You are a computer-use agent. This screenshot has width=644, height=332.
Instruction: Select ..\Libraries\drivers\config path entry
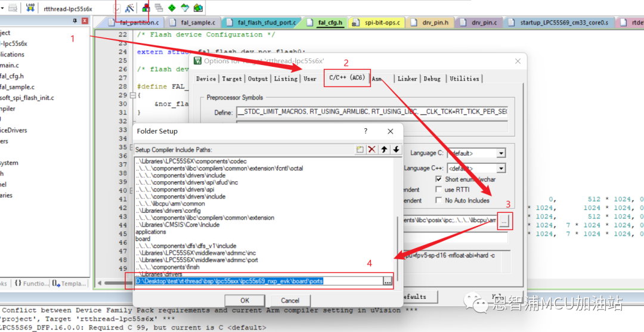[x=168, y=210]
